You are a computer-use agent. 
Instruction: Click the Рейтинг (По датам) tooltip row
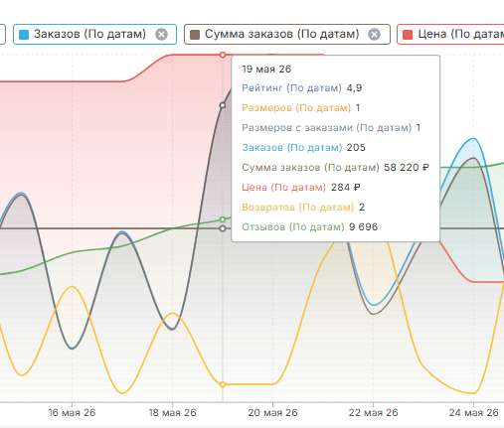pos(302,88)
